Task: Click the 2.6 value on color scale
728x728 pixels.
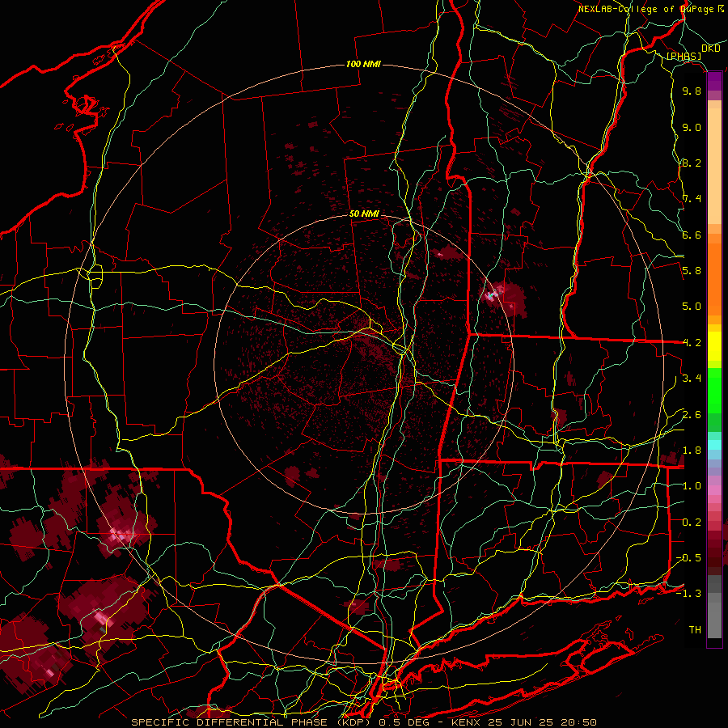Action: point(692,415)
